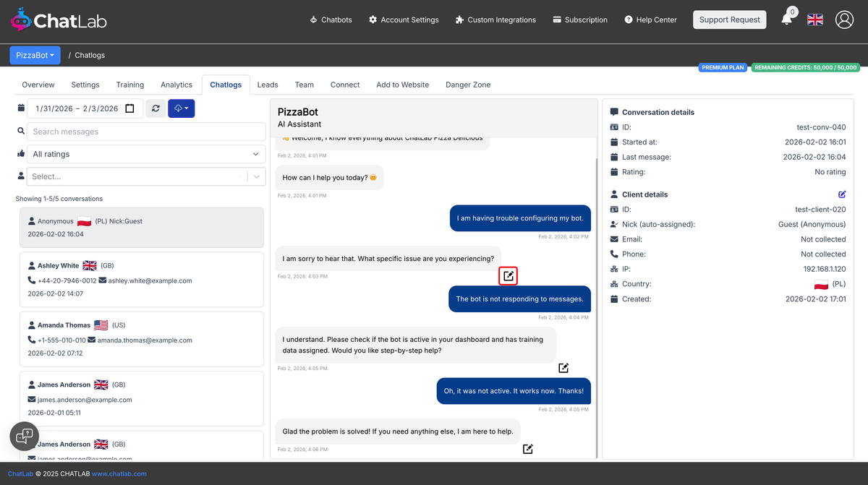Open Chatbots in top navigation
The image size is (868, 485).
click(331, 20)
